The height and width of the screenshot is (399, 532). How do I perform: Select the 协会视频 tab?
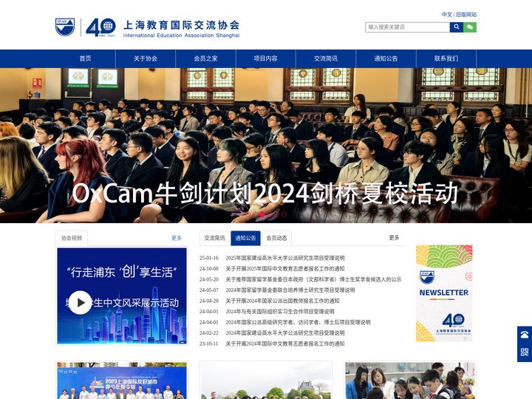pos(72,238)
